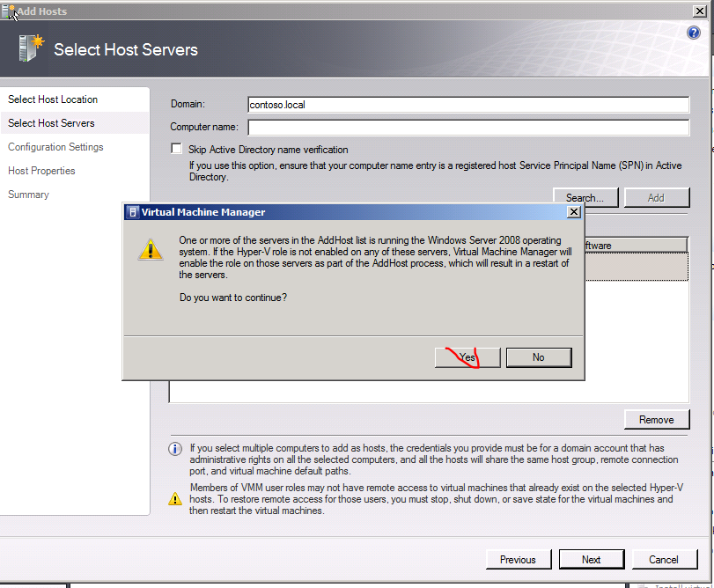
Task: Close the Virtual Machine Manager dialog
Action: [574, 211]
